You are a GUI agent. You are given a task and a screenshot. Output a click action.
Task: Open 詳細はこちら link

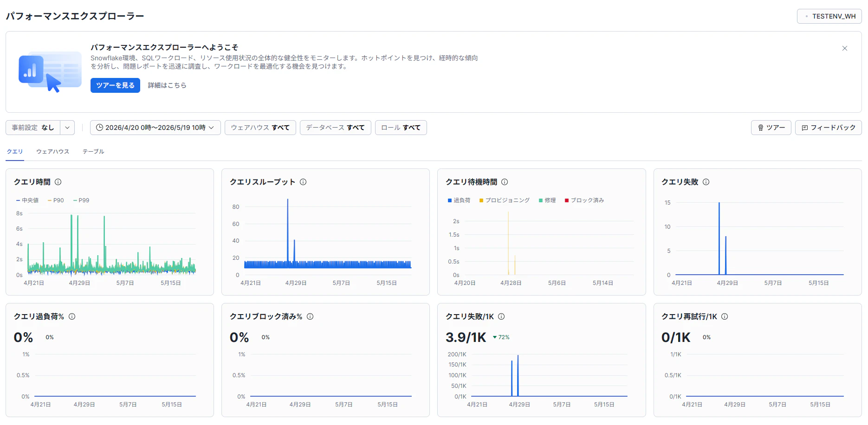[x=167, y=85]
